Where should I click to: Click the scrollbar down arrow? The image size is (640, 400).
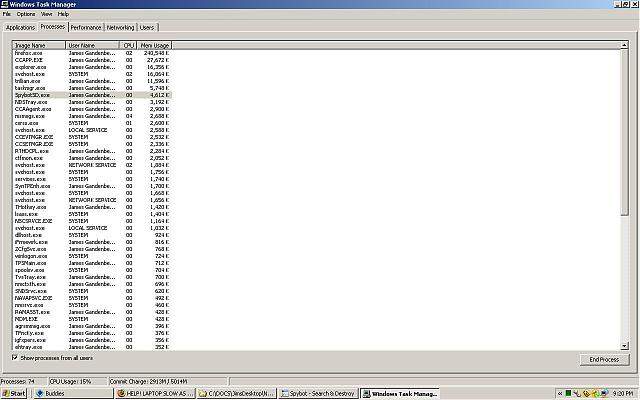pos(624,346)
